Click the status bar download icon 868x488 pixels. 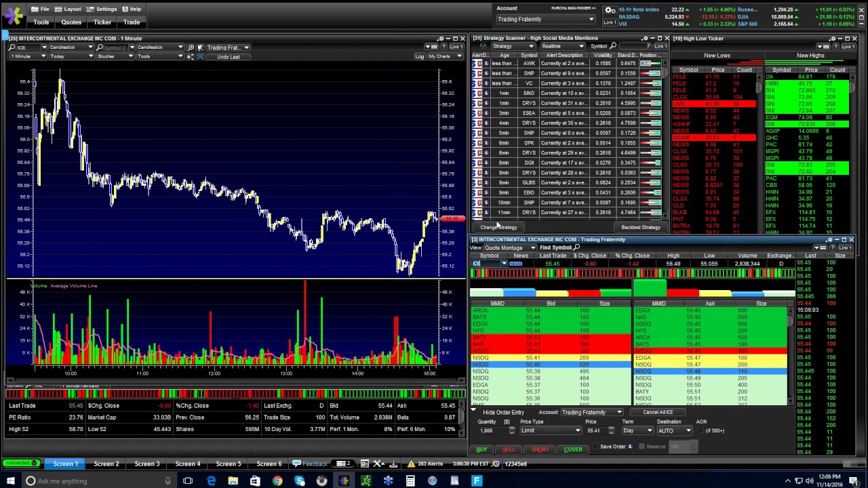[x=393, y=464]
